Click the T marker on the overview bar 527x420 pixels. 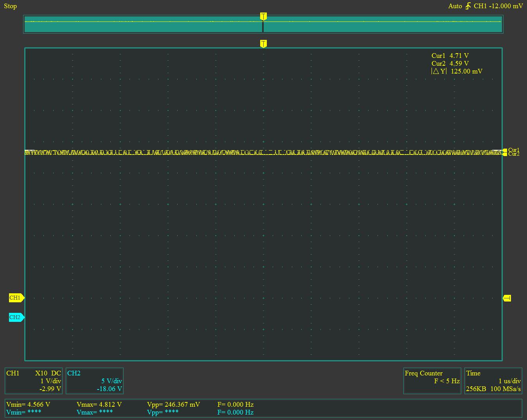point(263,16)
